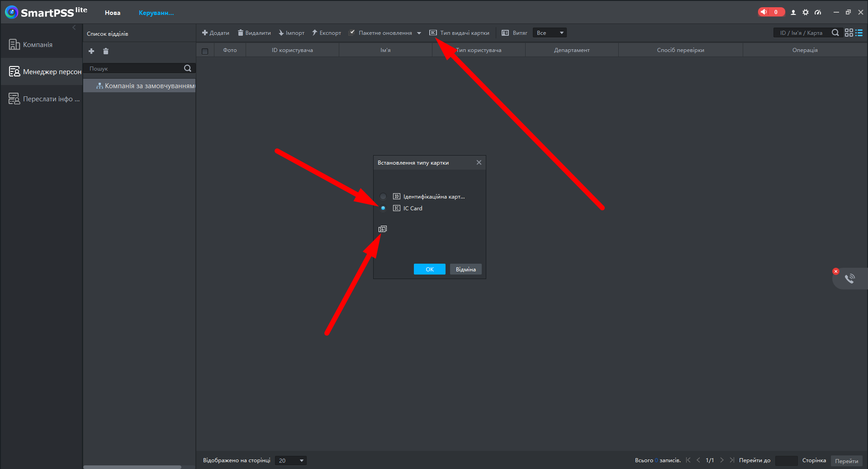Open the floating phone call widget
This screenshot has width=868, height=469.
click(850, 279)
